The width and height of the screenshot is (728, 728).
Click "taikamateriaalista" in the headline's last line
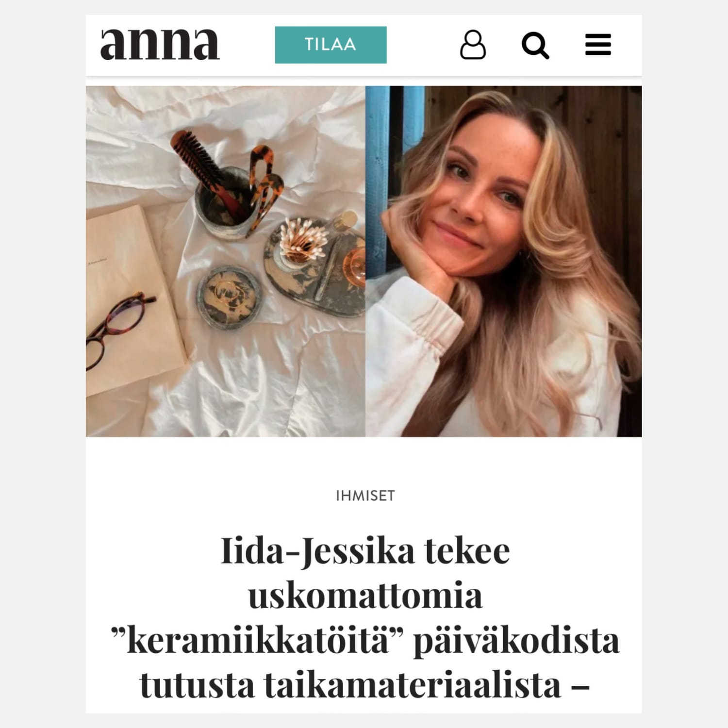[413, 685]
